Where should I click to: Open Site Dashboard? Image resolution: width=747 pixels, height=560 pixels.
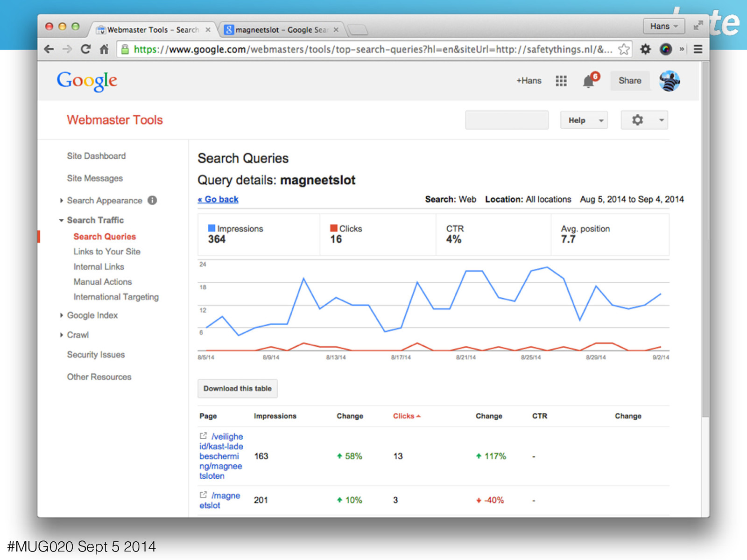[x=96, y=156]
